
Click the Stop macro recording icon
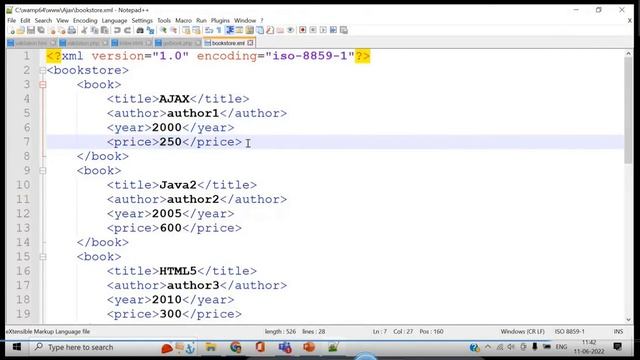click(x=313, y=30)
